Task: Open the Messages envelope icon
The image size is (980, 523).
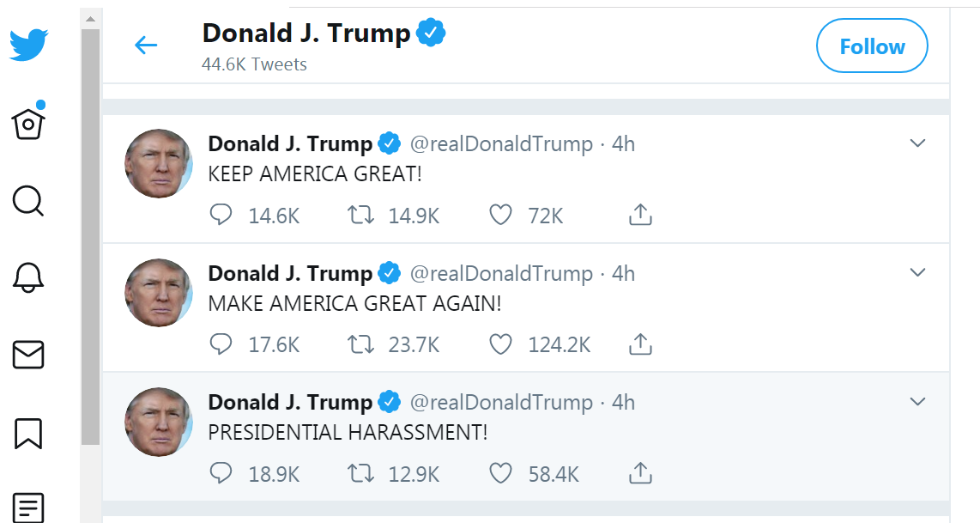Action: pyautogui.click(x=28, y=355)
